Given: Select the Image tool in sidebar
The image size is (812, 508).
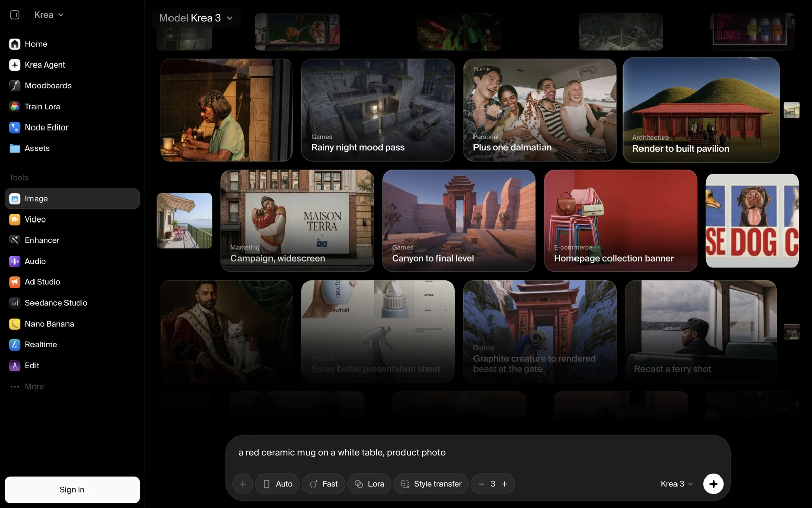Looking at the screenshot, I should click(72, 199).
